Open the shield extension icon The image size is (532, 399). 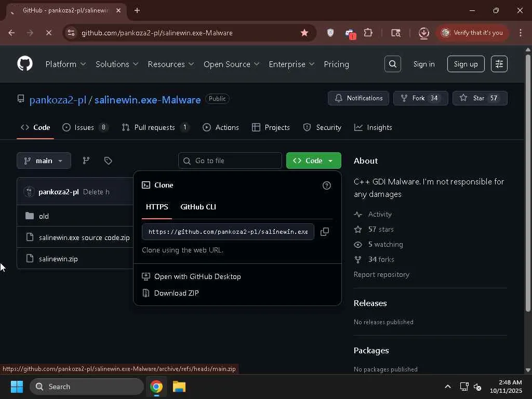(x=330, y=33)
